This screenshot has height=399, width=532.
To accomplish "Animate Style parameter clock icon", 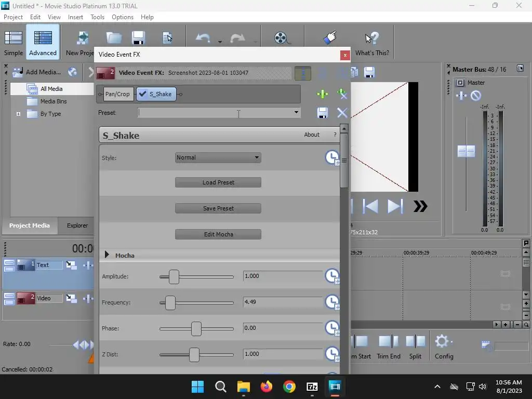I will coord(332,158).
